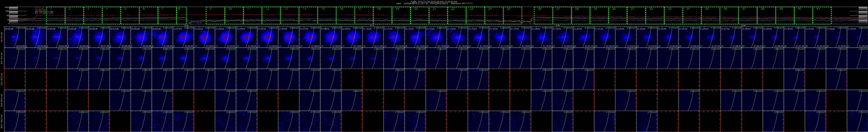Screen dimensions: 868x132
Task: Click the '12.5-25.0 keV' row label
Action: [2, 79]
